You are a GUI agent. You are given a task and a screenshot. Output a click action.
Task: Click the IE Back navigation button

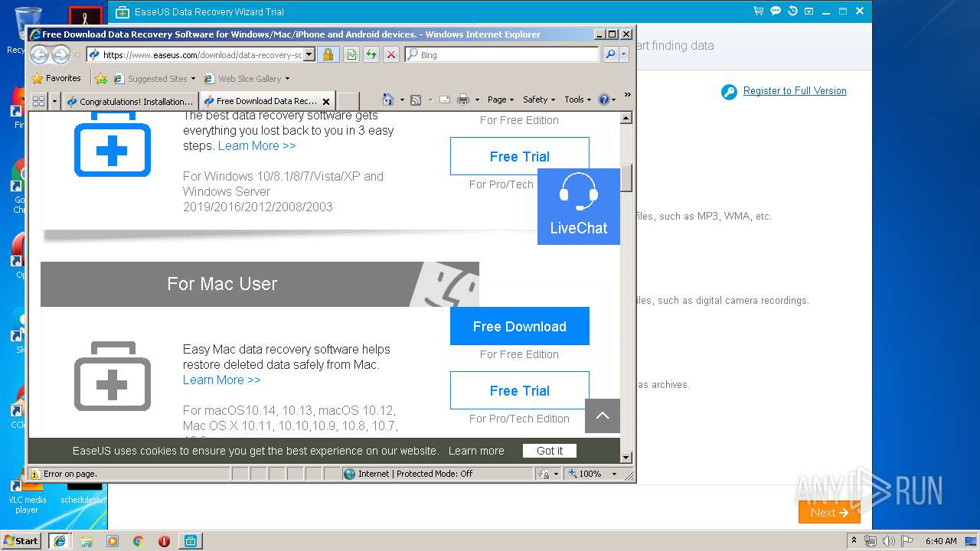[x=40, y=54]
